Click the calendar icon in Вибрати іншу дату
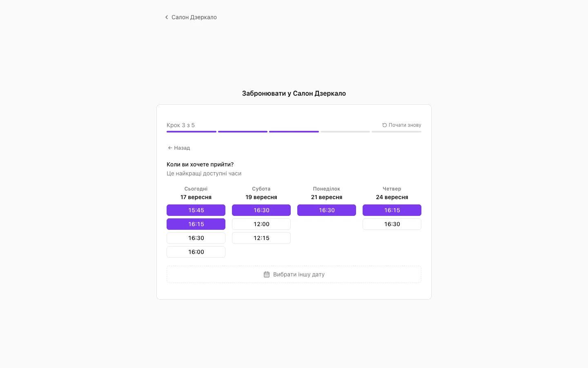The height and width of the screenshot is (368, 588). pyautogui.click(x=267, y=274)
